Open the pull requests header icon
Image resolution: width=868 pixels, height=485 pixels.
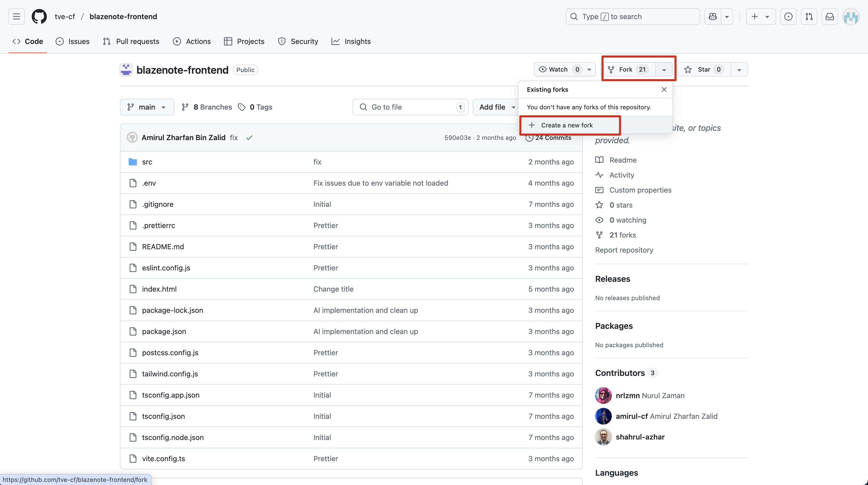809,17
